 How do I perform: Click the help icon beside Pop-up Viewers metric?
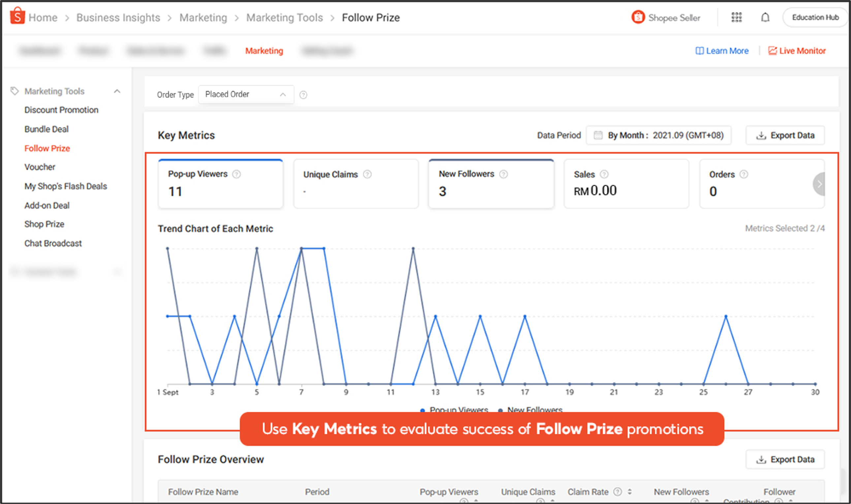(x=236, y=174)
